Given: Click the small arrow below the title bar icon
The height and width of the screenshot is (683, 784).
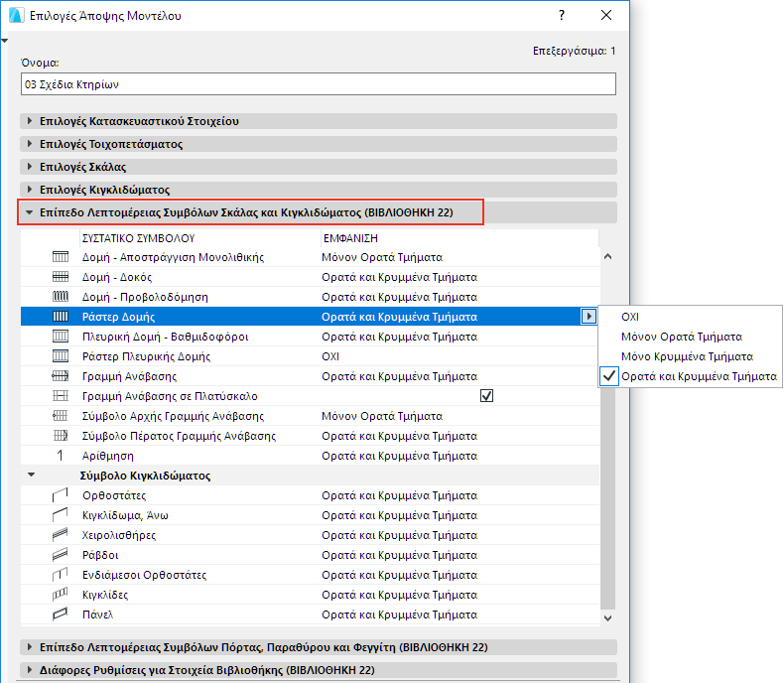Looking at the screenshot, I should click(5, 41).
